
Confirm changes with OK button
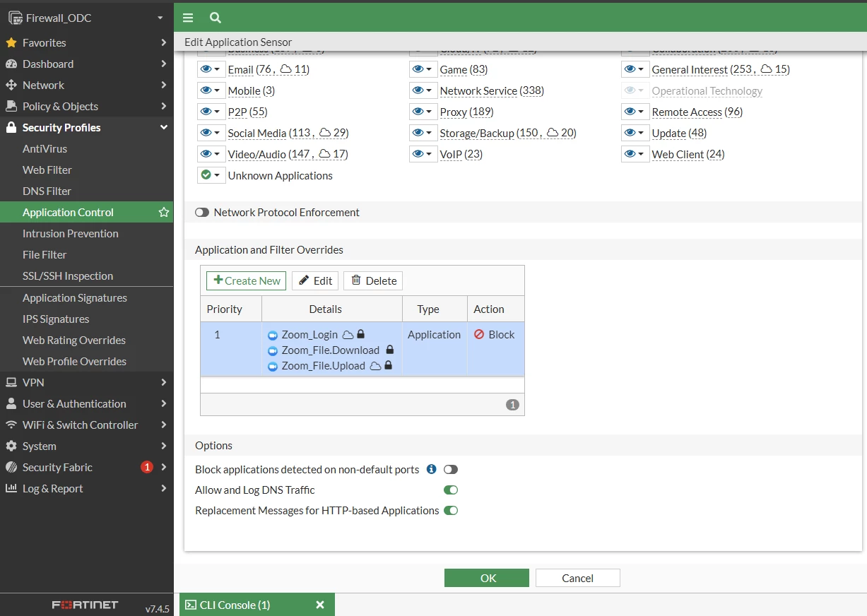coord(487,578)
